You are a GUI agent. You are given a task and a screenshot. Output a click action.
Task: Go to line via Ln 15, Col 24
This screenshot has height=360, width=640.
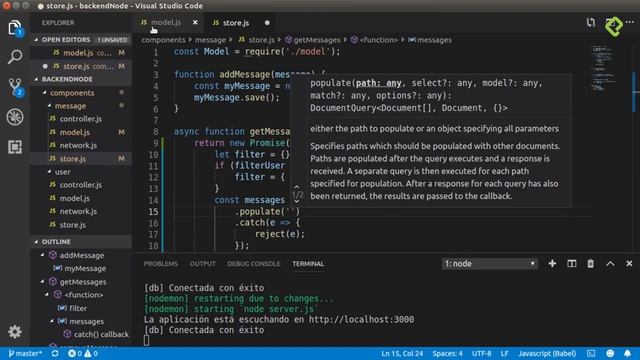pos(402,353)
